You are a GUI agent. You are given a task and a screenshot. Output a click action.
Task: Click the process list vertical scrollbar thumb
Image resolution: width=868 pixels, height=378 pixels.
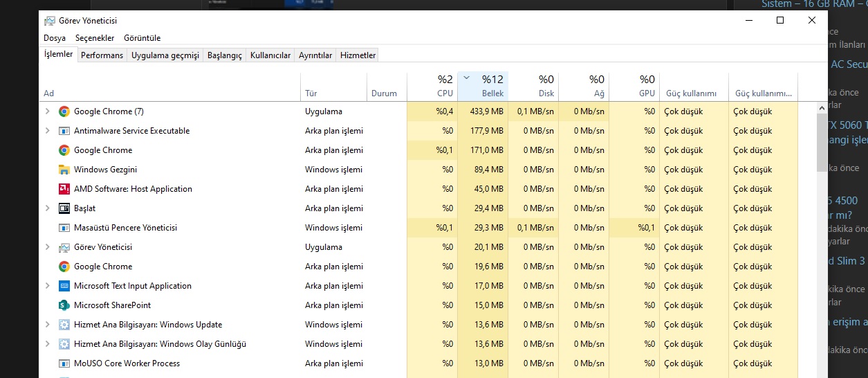pos(822,143)
